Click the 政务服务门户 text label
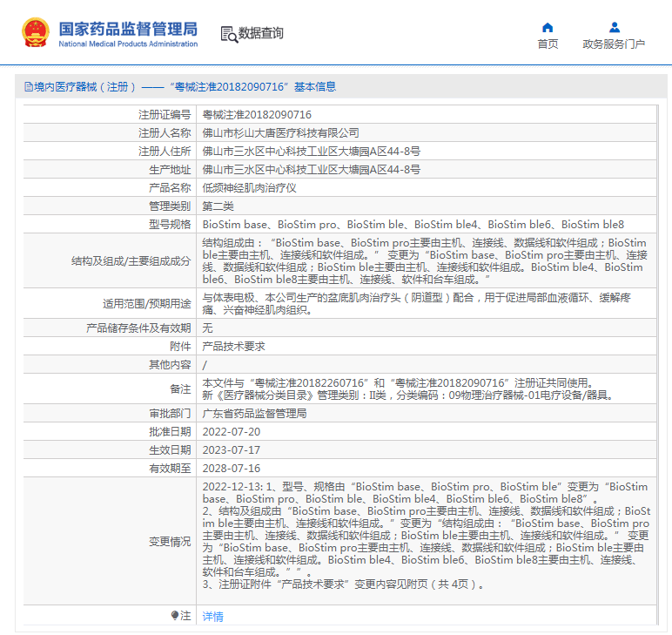The width and height of the screenshot is (672, 635). coord(614,44)
